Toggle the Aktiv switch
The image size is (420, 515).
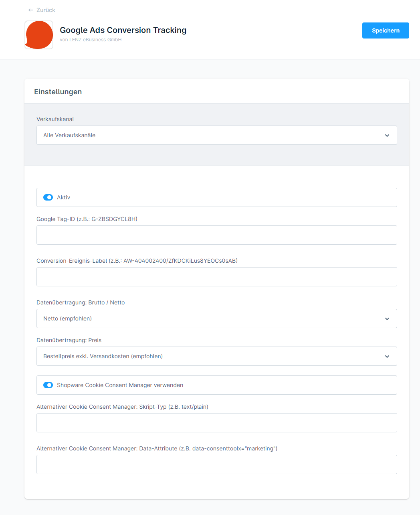click(x=48, y=197)
